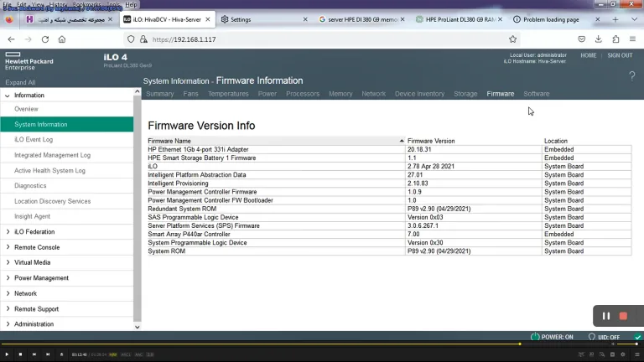
Task: Expand the Remote Console section
Action: pos(37,247)
